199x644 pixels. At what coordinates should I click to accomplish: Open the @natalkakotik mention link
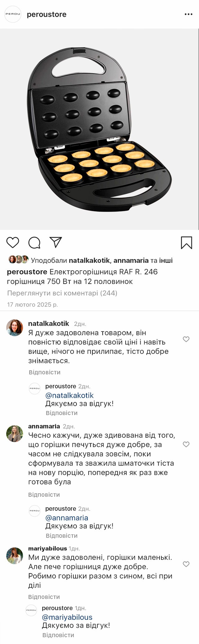(69, 395)
